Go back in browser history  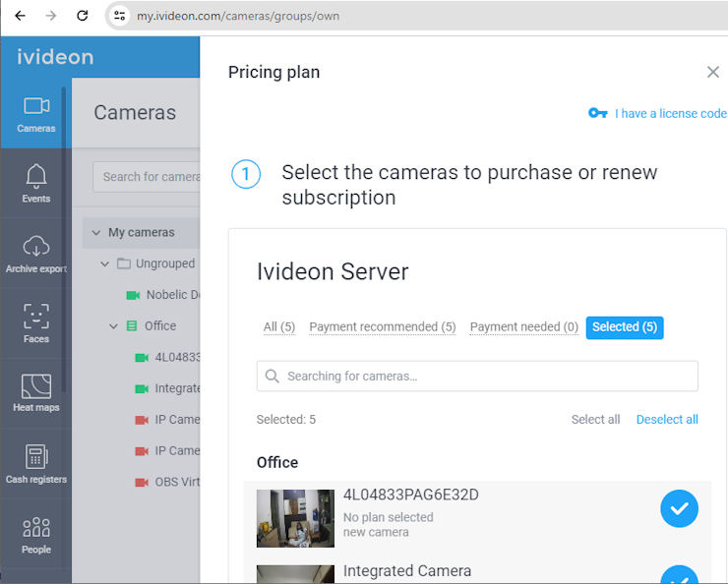20,16
